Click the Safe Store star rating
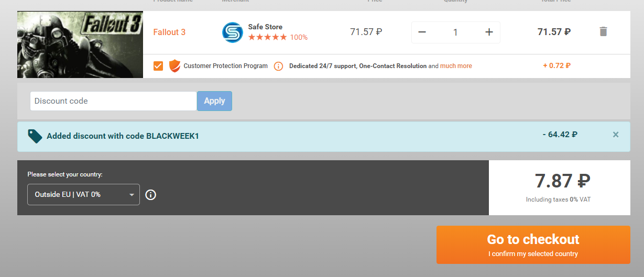Viewport: 644px width, 277px height. pyautogui.click(x=267, y=37)
